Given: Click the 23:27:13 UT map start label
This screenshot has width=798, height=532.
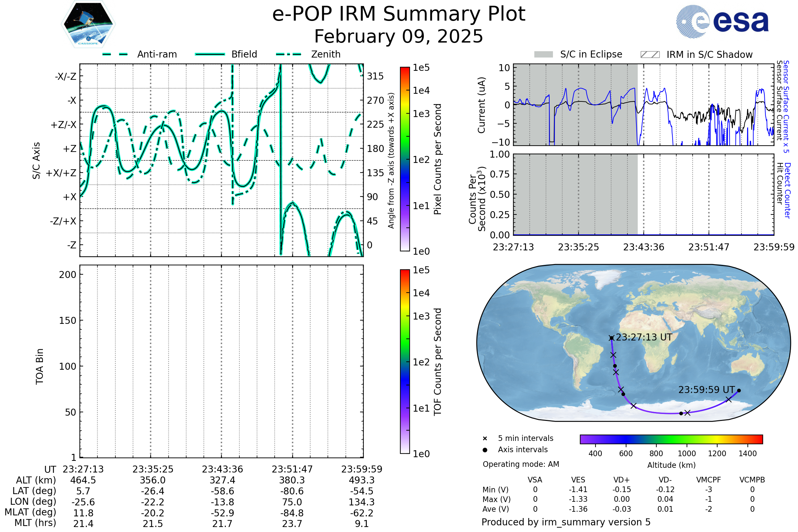Looking at the screenshot, I should click(x=644, y=337).
